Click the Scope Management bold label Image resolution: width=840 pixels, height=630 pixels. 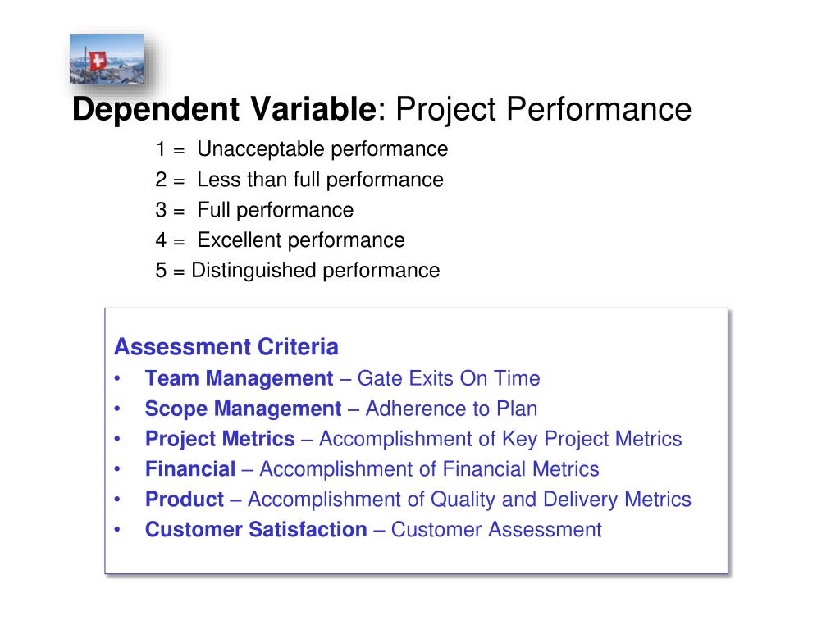(243, 409)
